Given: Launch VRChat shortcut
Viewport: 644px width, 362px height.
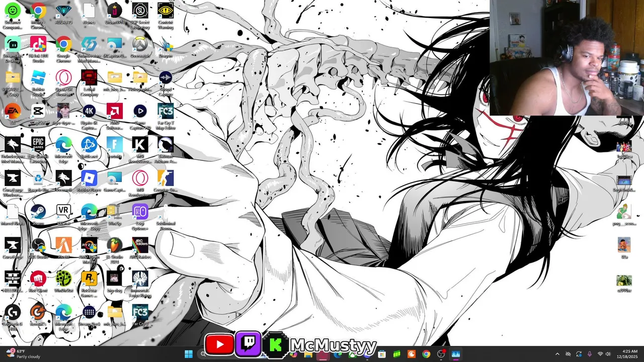Looking at the screenshot, I should [63, 215].
